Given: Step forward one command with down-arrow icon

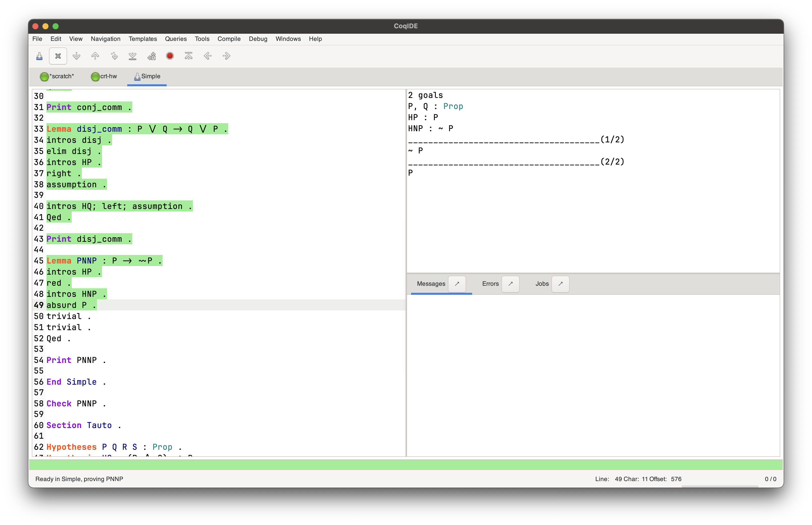Looking at the screenshot, I should 77,56.
